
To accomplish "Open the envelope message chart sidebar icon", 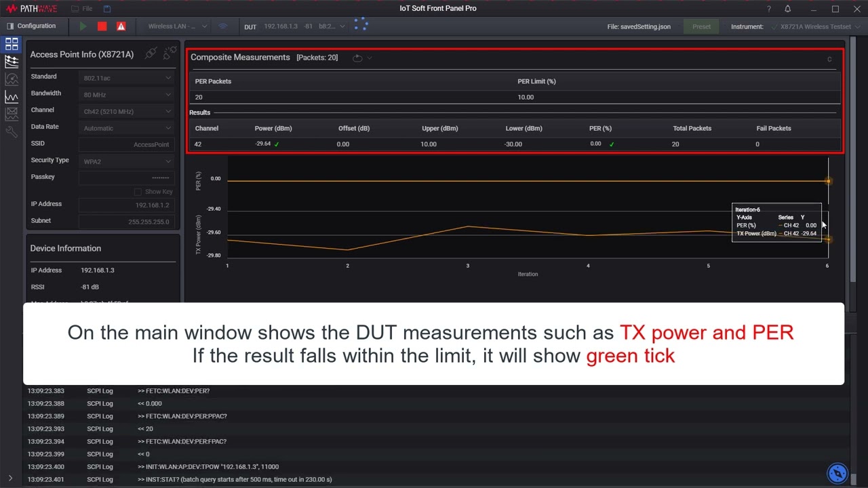I will coord(12,114).
